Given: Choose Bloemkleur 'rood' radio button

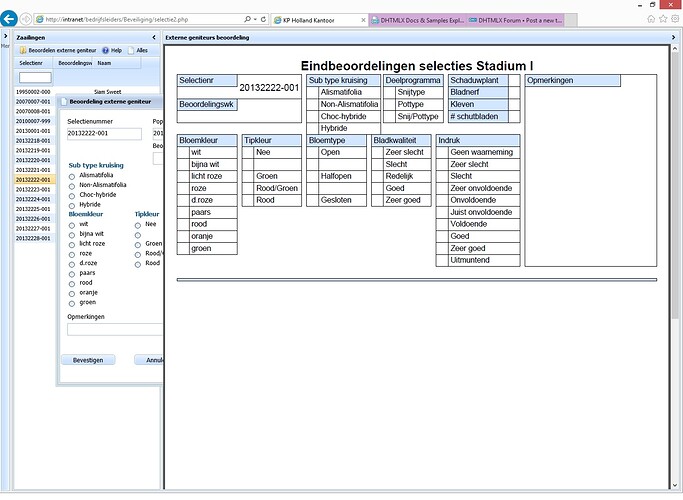Looking at the screenshot, I should point(72,284).
